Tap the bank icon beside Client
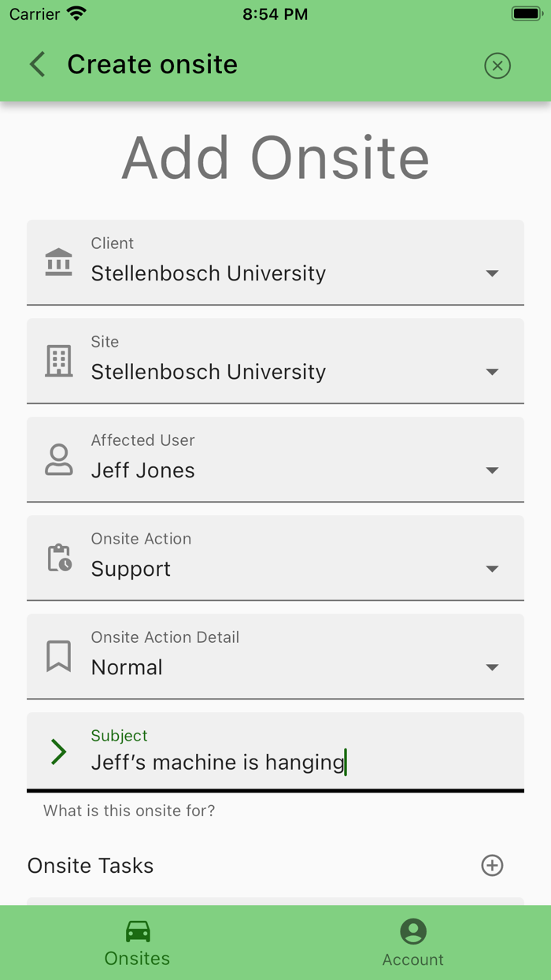 [x=59, y=262]
